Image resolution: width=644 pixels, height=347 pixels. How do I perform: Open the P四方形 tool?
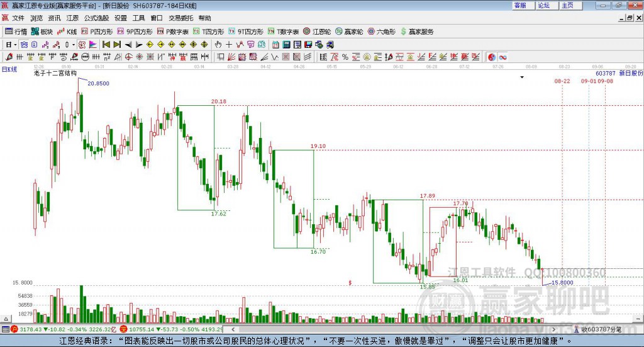coord(97,31)
